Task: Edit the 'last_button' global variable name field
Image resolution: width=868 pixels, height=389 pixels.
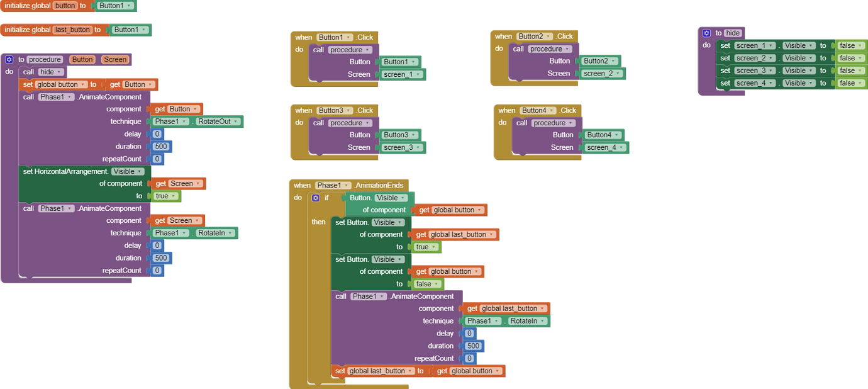Action: click(x=72, y=30)
